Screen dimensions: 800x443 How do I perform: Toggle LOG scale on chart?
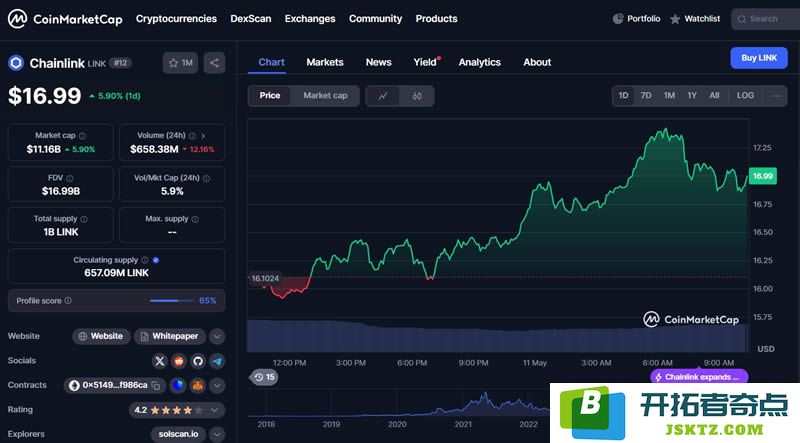tap(745, 95)
